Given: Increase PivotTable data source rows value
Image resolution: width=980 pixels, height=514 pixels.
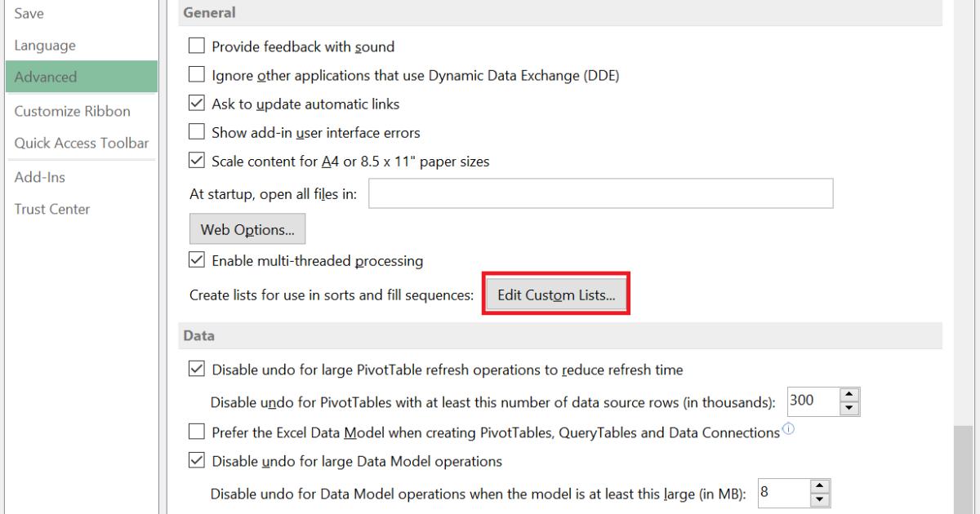Looking at the screenshot, I should pyautogui.click(x=850, y=395).
